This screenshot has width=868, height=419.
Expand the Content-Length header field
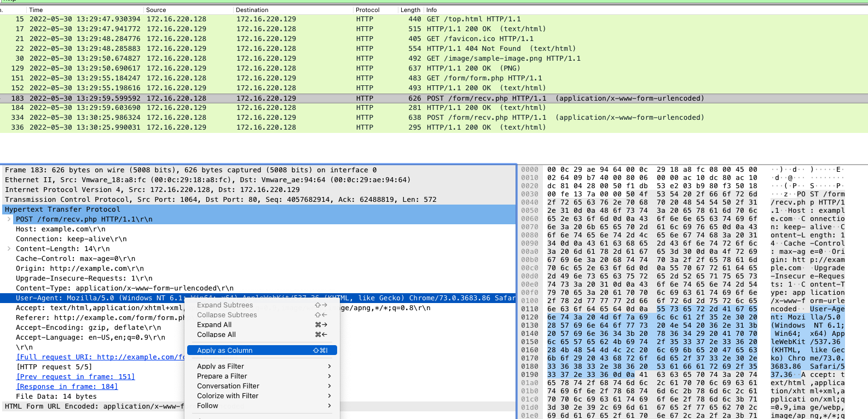click(9, 249)
